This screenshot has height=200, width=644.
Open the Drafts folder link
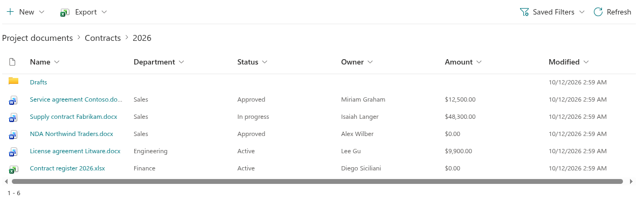pyautogui.click(x=39, y=82)
